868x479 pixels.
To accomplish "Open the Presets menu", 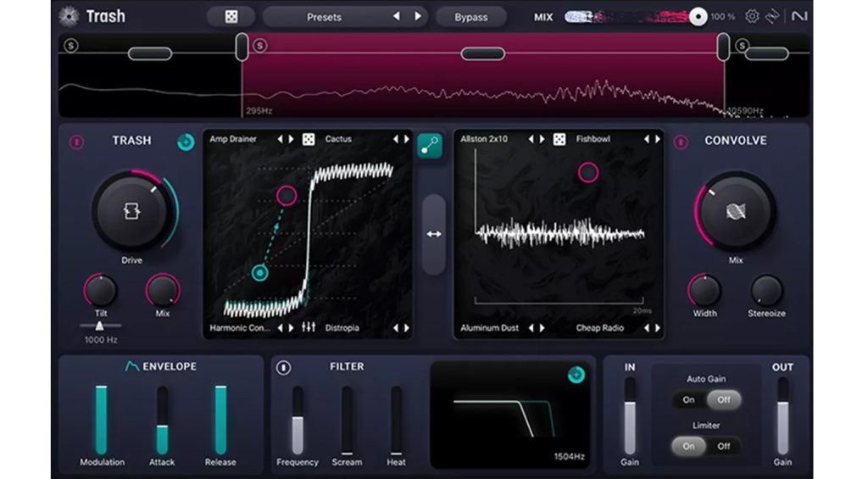I will (x=324, y=17).
